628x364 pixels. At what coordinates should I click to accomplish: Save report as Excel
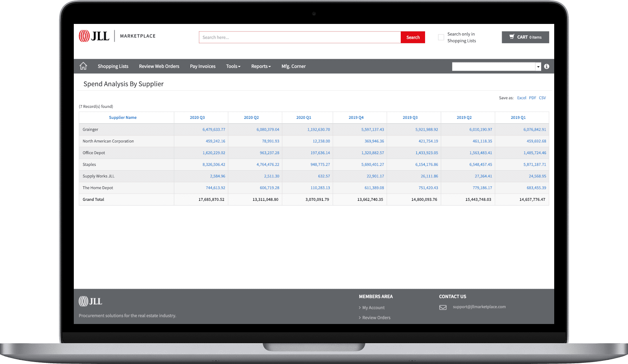522,98
